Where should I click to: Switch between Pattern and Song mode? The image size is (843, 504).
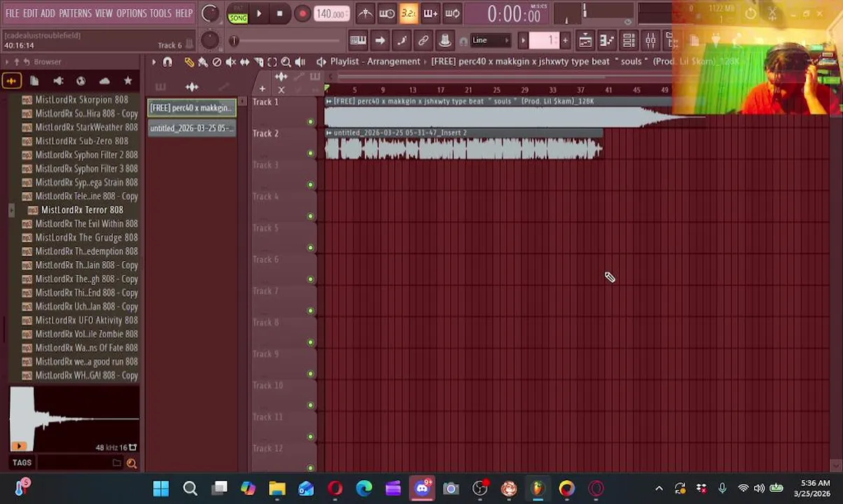click(238, 13)
